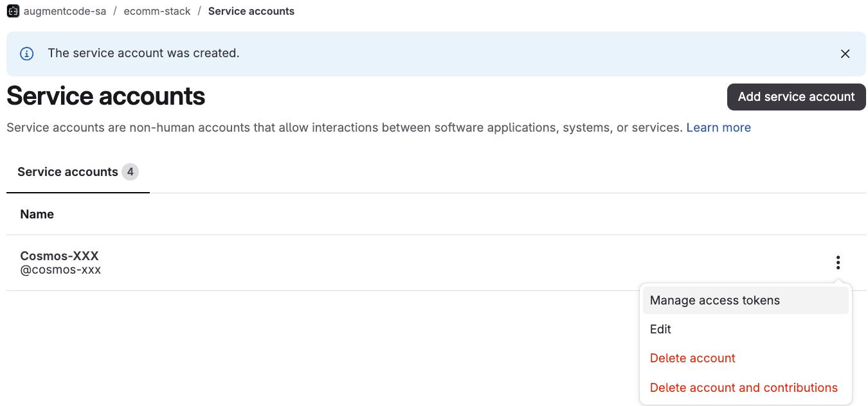Go to augmentcode-sa breadcrumb
Image resolution: width=868 pixels, height=406 pixels.
point(65,11)
